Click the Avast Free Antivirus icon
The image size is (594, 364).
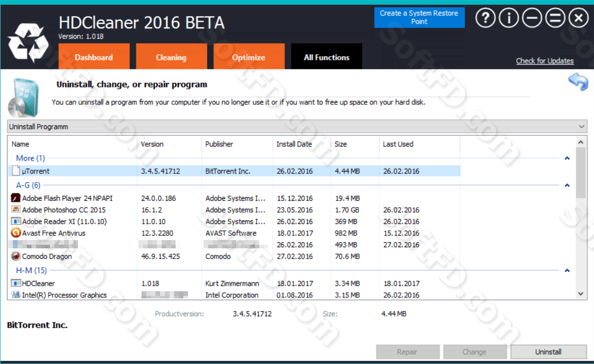(x=15, y=233)
